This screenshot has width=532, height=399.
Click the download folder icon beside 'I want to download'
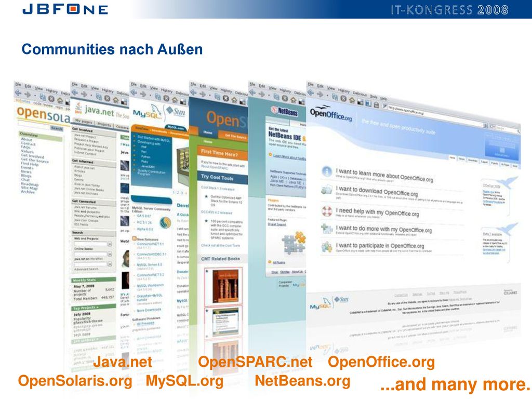pyautogui.click(x=327, y=190)
